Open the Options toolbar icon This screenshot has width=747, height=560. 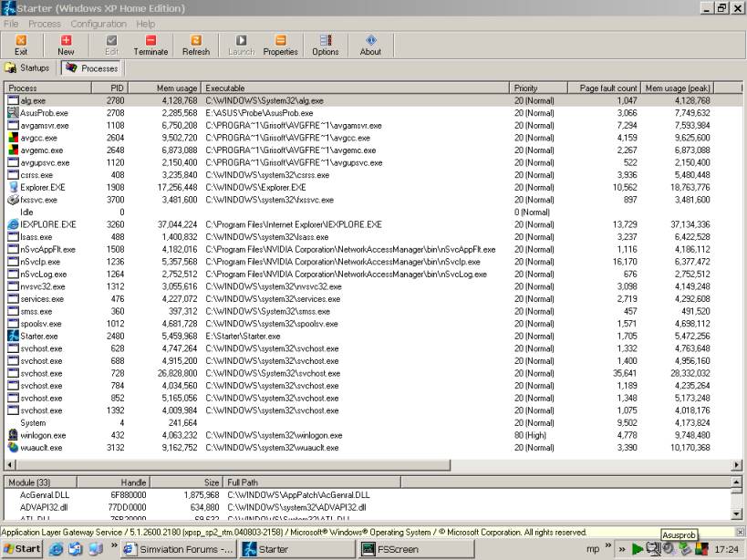pyautogui.click(x=325, y=45)
